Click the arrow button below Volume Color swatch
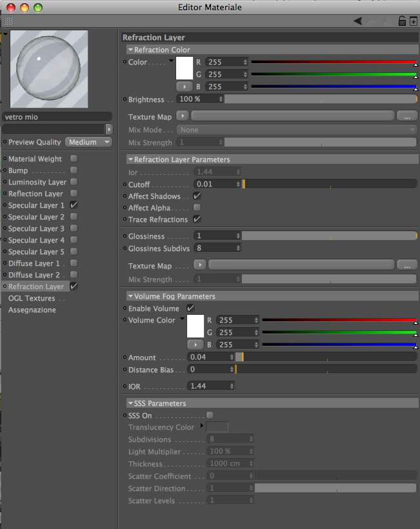The width and height of the screenshot is (420, 529). pos(195,344)
